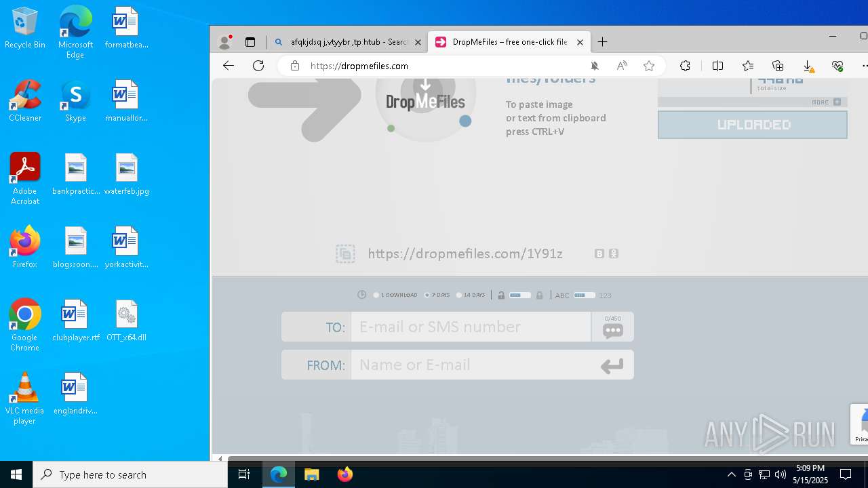This screenshot has width=868, height=488.
Task: Click the dropmefiles.com address bar
Action: click(x=444, y=66)
